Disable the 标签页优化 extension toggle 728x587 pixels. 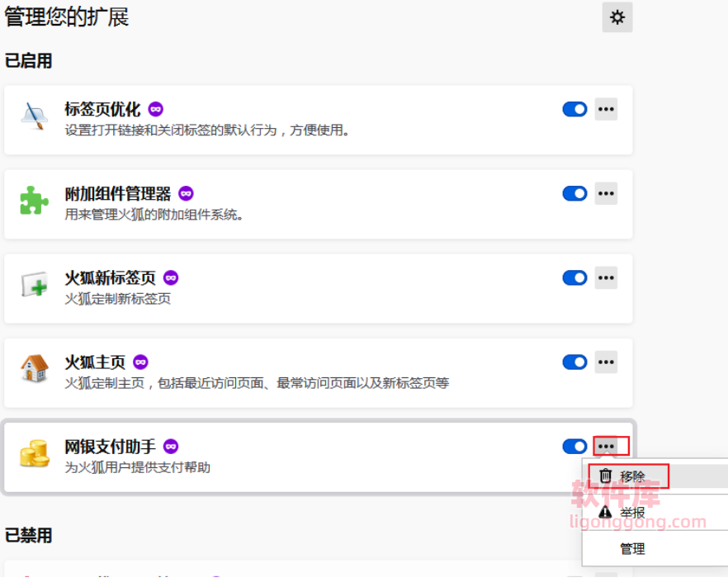pos(574,109)
